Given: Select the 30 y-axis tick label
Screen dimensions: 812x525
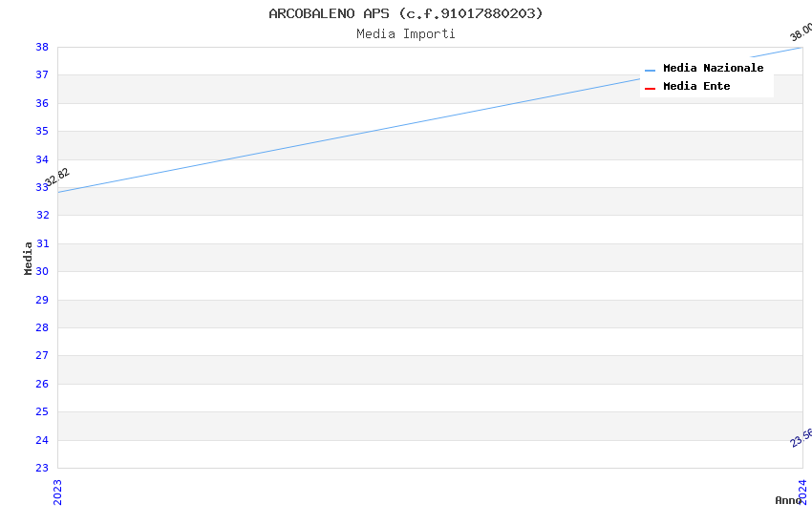Looking at the screenshot, I should (x=42, y=271).
